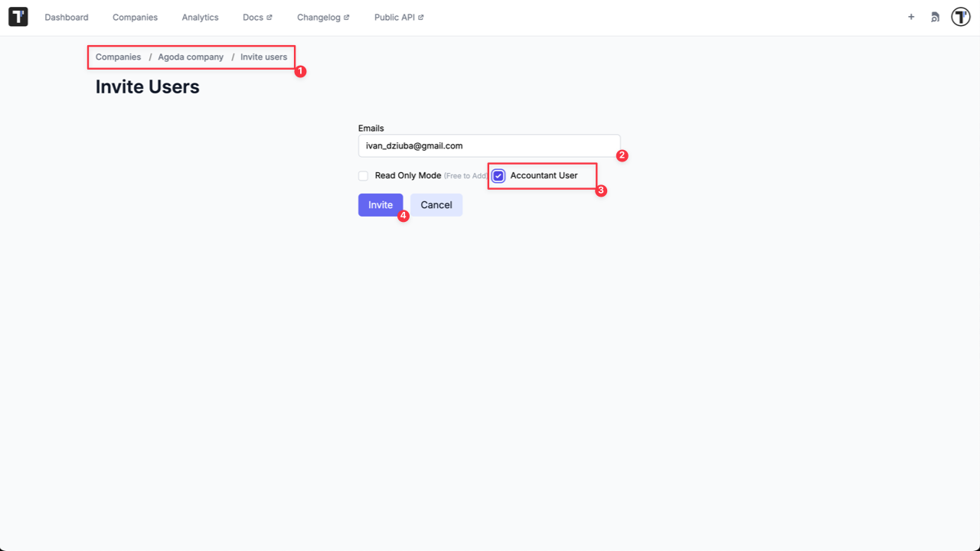
Task: Open the profile avatar menu
Action: 960,16
